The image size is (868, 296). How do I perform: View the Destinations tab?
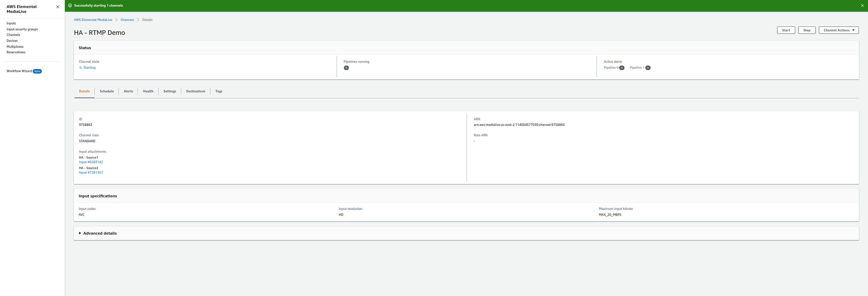click(195, 91)
